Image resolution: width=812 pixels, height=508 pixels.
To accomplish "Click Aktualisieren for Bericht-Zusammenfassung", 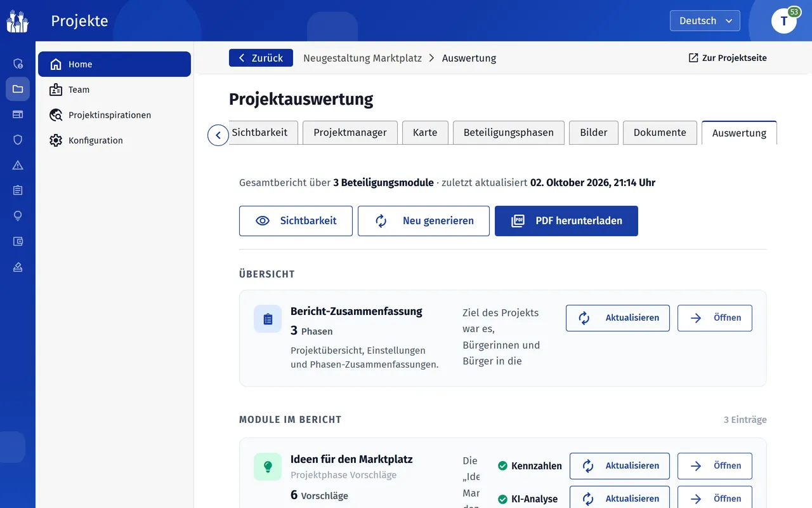I will [618, 318].
